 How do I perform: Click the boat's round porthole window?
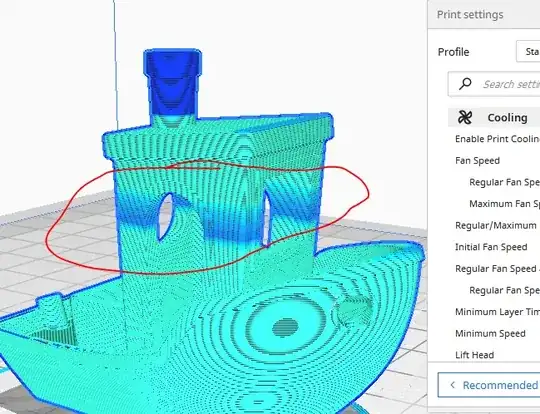285,328
